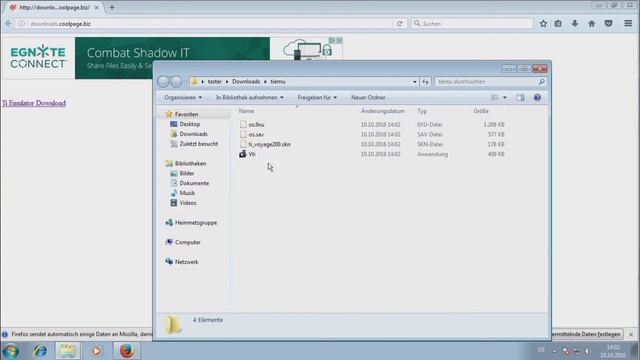Image resolution: width=640 pixels, height=360 pixels.
Task: Open Windows Media Player from taskbar
Action: pyautogui.click(x=96, y=351)
